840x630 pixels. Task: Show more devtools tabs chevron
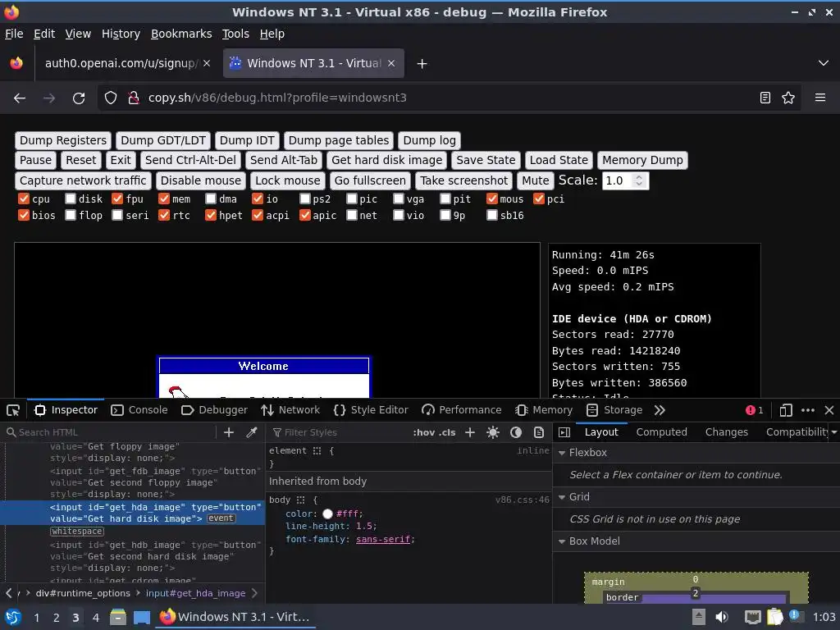click(660, 410)
